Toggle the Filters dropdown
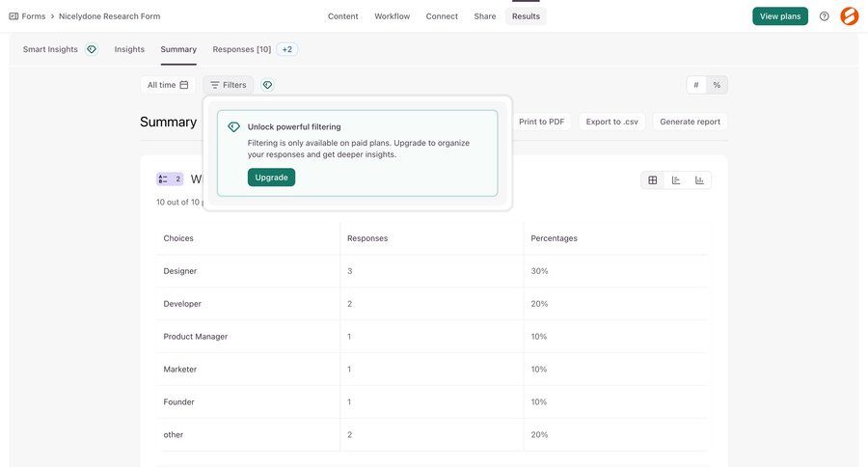Viewport: 868px width, 467px height. [x=228, y=85]
